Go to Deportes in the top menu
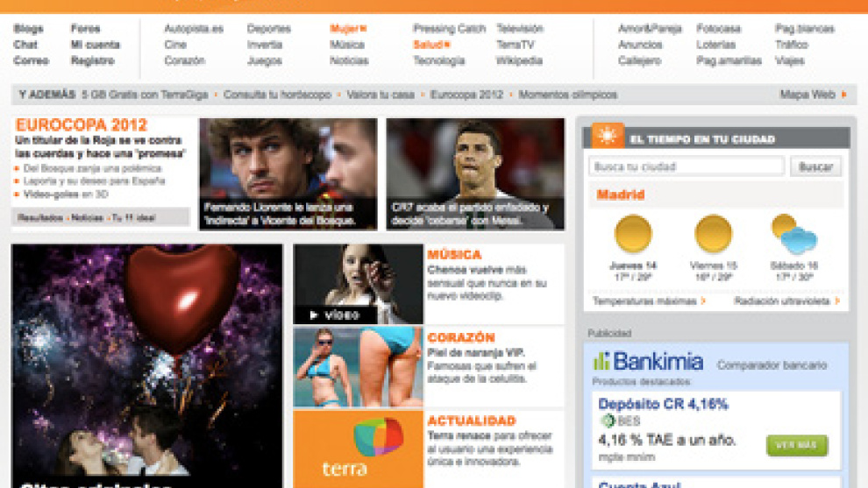The height and width of the screenshot is (488, 868). point(268,29)
